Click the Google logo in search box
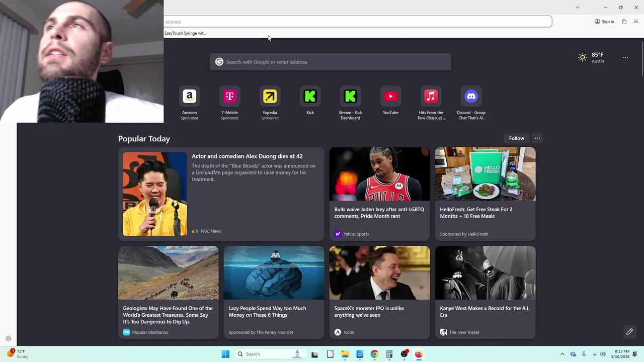This screenshot has height=362, width=644. pyautogui.click(x=219, y=62)
